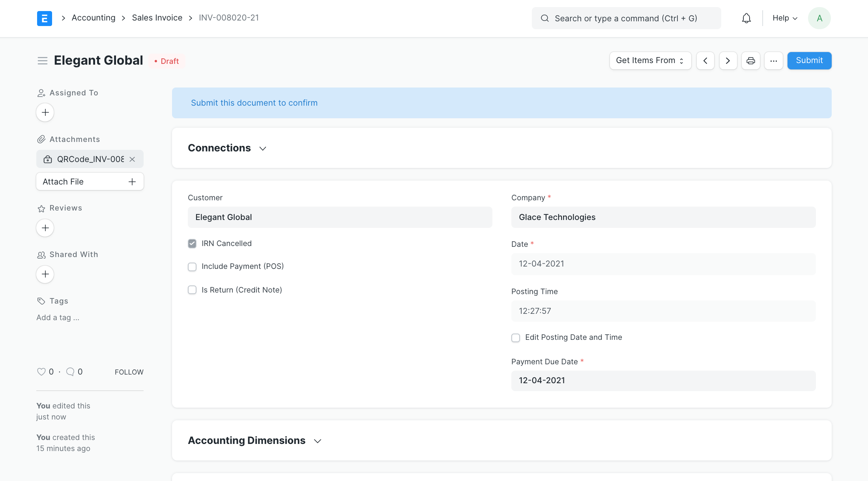The width and height of the screenshot is (868, 481).
Task: Toggle the sidebar with the hamburger icon
Action: [x=43, y=61]
